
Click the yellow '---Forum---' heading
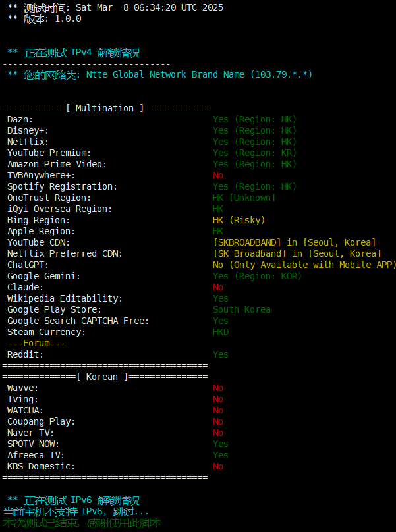(x=36, y=343)
